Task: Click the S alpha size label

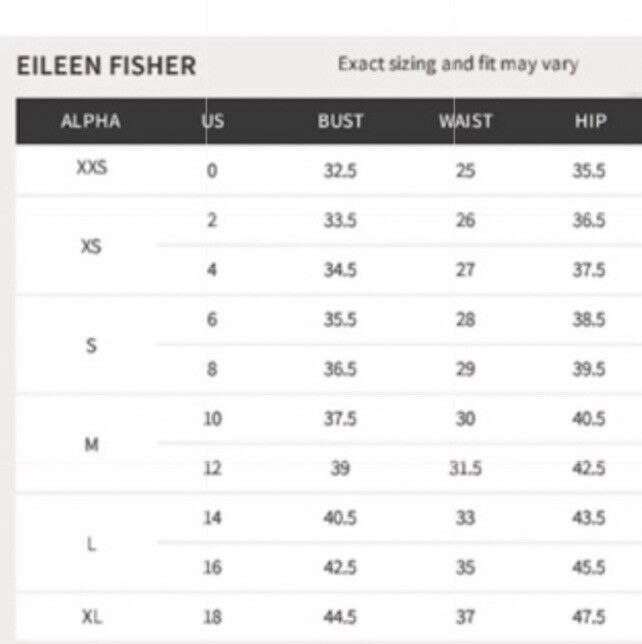Action: (x=91, y=345)
